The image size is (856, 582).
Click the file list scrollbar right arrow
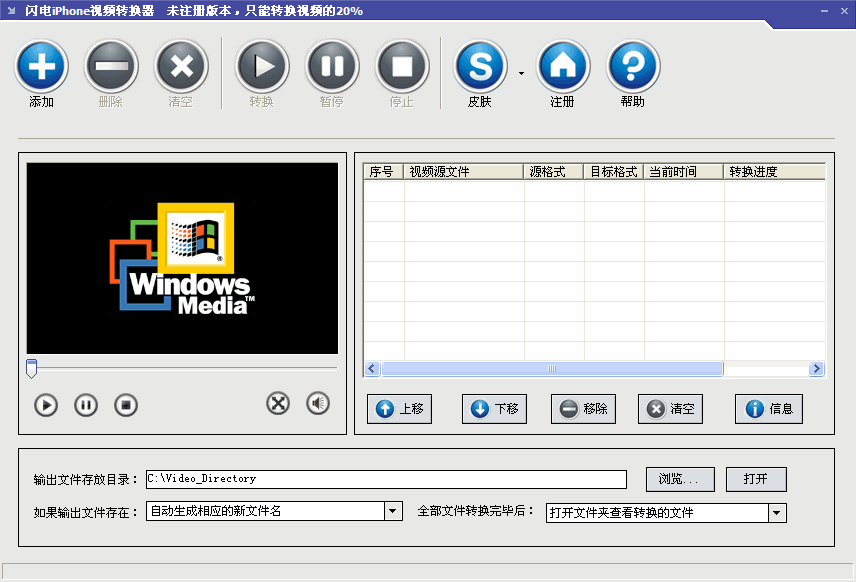pyautogui.click(x=817, y=369)
